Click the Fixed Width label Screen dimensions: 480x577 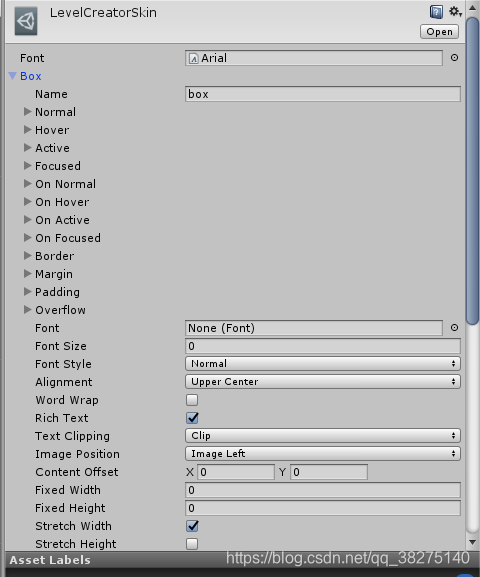tap(68, 490)
